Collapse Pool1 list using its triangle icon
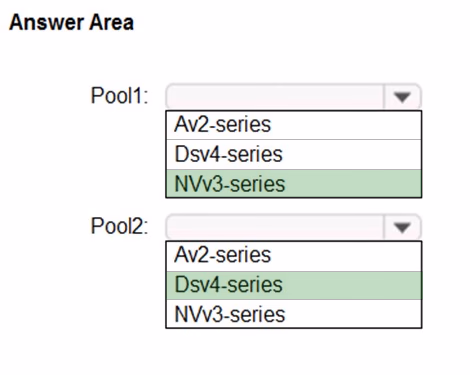 (402, 97)
